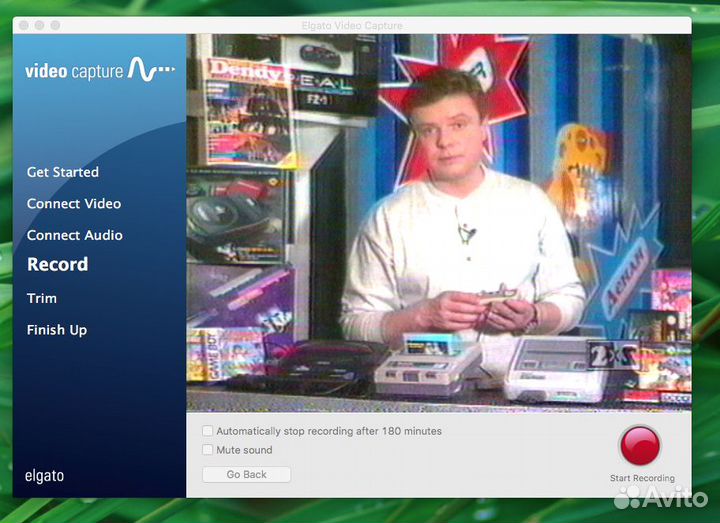Go to the Connect Video step

(73, 203)
